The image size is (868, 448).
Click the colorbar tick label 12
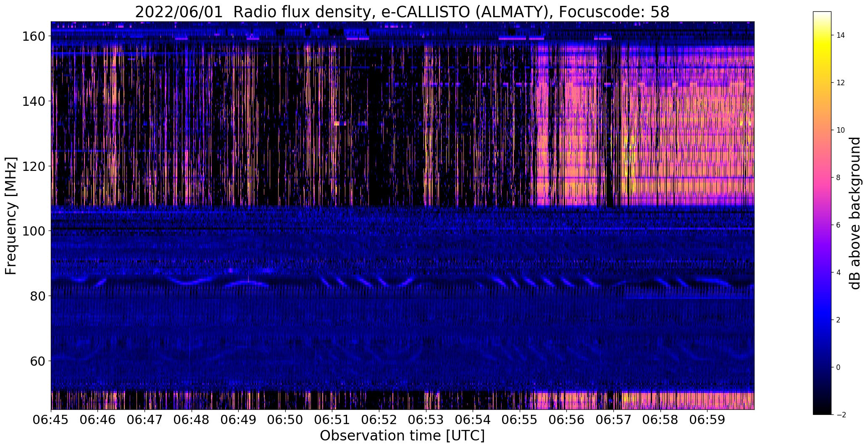[x=841, y=83]
